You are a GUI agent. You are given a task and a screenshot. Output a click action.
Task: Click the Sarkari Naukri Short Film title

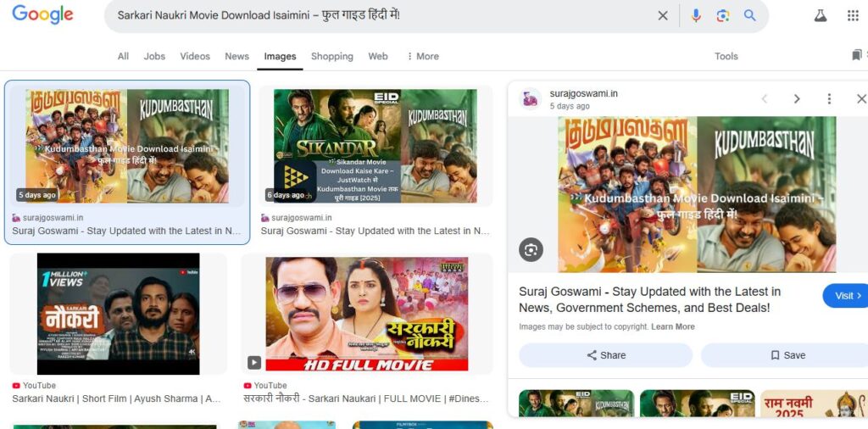[x=117, y=398]
